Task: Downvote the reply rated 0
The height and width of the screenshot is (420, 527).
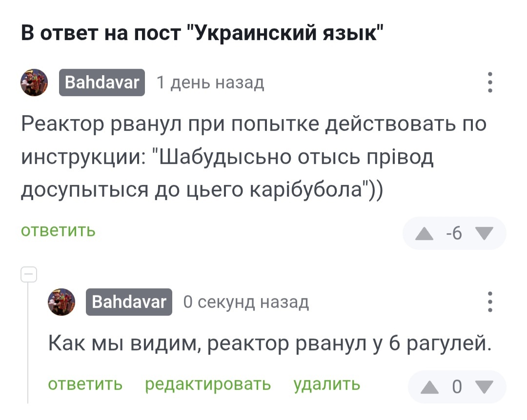Action: [484, 387]
